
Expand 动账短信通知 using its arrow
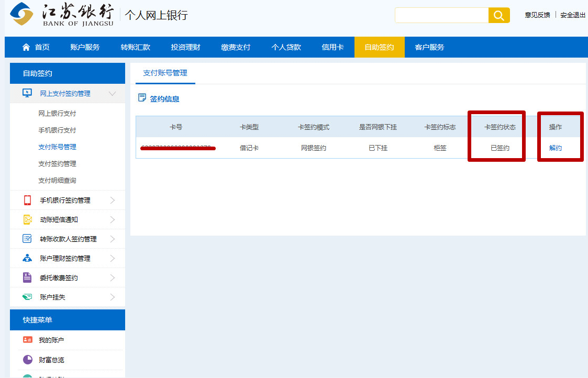click(x=112, y=219)
